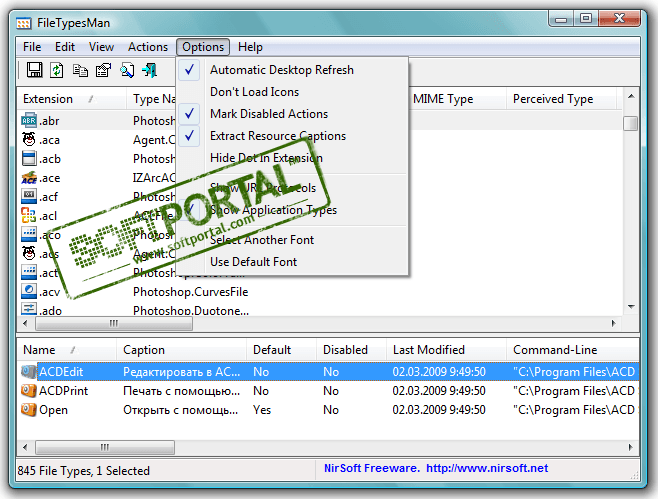
Task: Select the .acf file icon
Action: (29, 196)
